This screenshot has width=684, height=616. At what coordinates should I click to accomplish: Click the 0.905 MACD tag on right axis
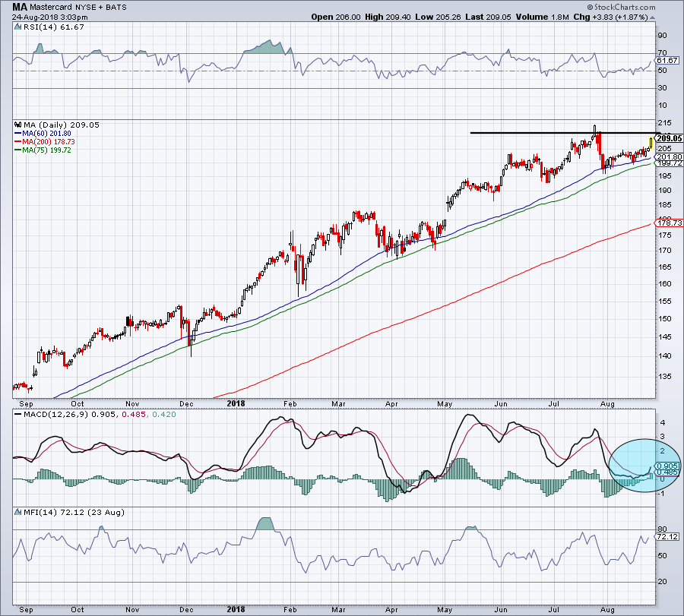pos(667,466)
